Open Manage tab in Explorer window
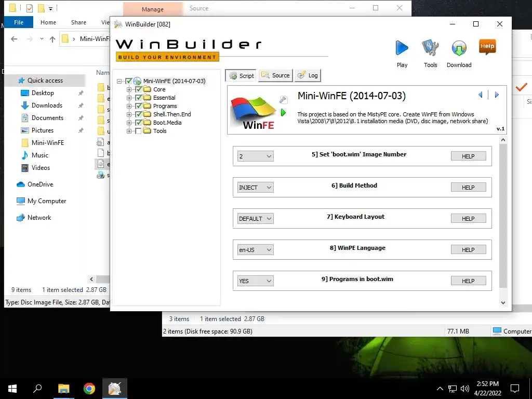The height and width of the screenshot is (399, 532). coord(153,9)
